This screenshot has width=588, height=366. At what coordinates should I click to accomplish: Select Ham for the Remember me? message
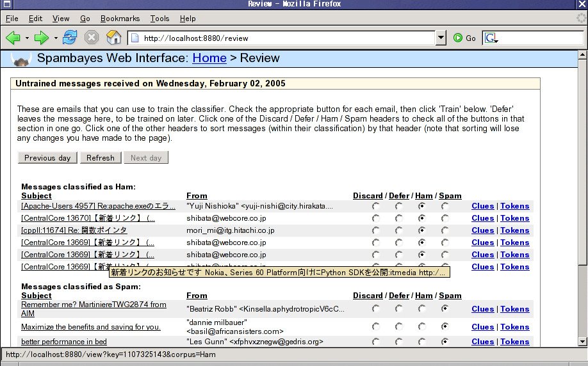(422, 309)
